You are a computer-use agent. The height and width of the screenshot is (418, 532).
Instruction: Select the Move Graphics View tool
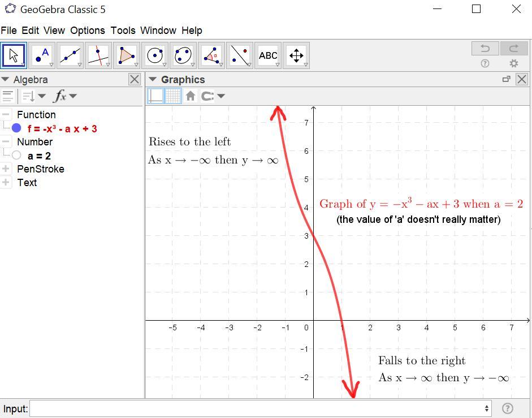(x=296, y=55)
